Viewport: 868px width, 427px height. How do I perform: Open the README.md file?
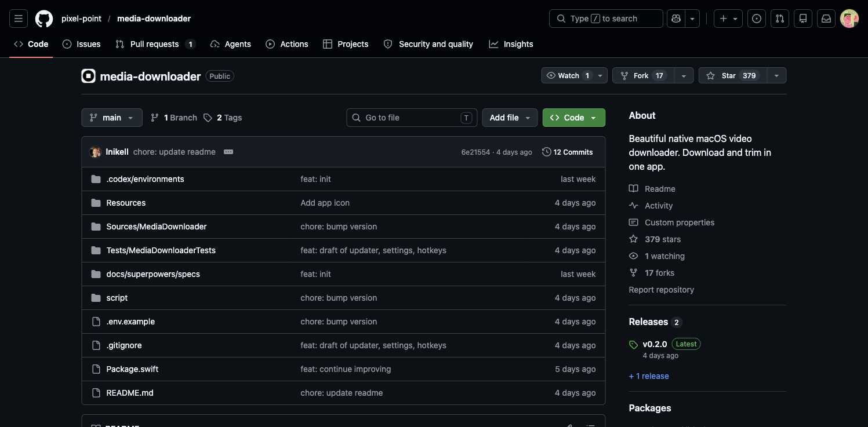click(x=130, y=393)
